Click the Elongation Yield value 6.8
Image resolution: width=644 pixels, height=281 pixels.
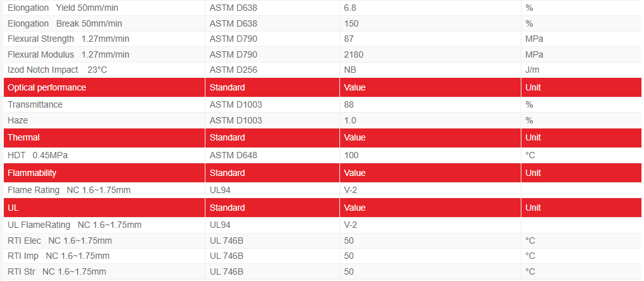[349, 8]
